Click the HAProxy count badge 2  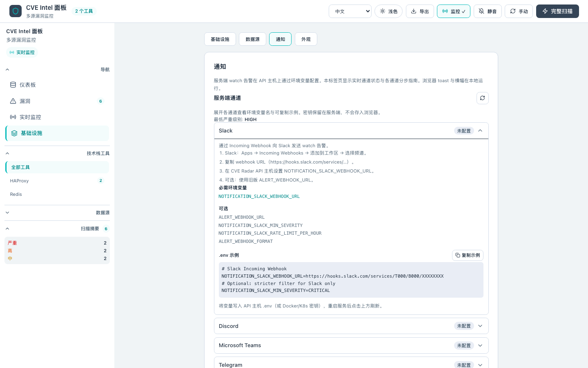tap(100, 181)
